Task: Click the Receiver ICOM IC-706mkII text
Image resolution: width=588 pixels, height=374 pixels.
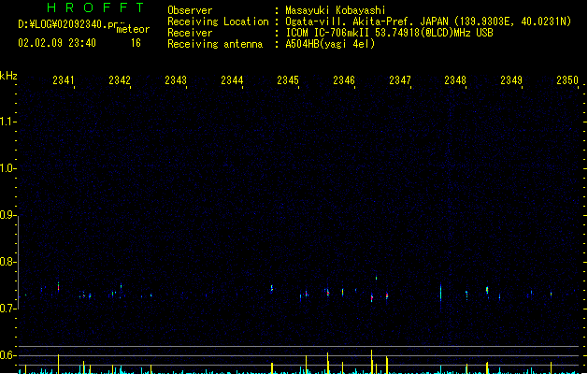Action: pos(389,33)
